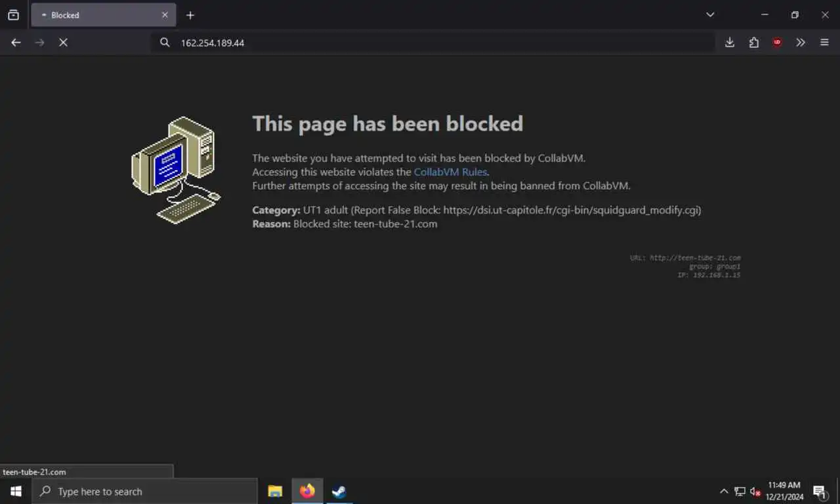Open the network status tray icon
Viewport: 840px width, 504px height.
pyautogui.click(x=740, y=492)
